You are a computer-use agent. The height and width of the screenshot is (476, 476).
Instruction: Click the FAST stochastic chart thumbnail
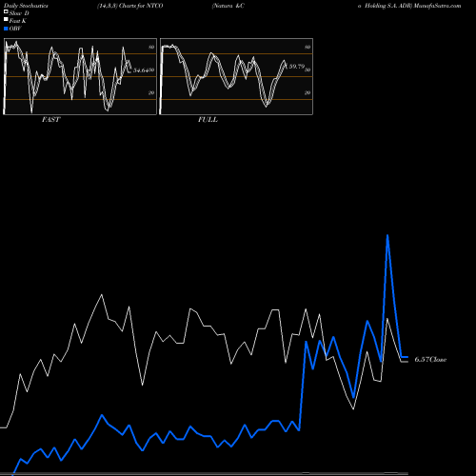click(80, 76)
